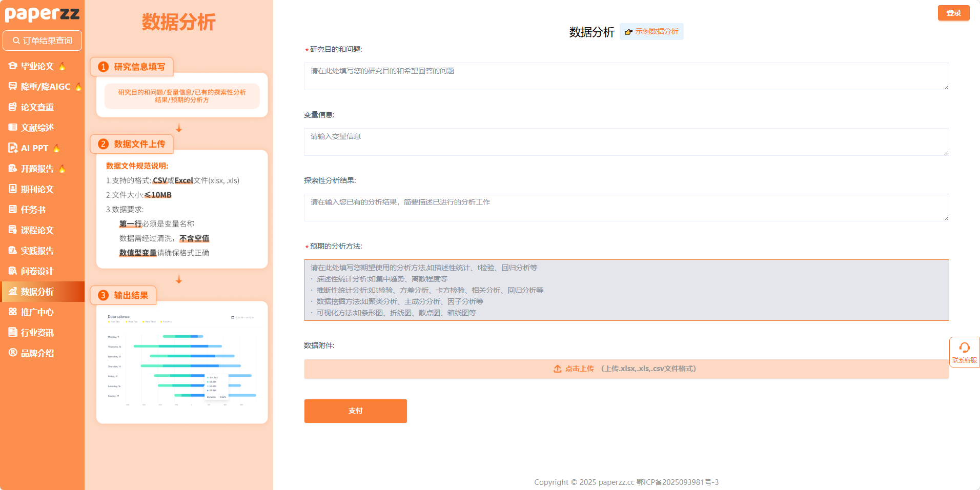Go to 期刊论文 in the sidebar
This screenshot has height=490, width=980.
pos(37,189)
